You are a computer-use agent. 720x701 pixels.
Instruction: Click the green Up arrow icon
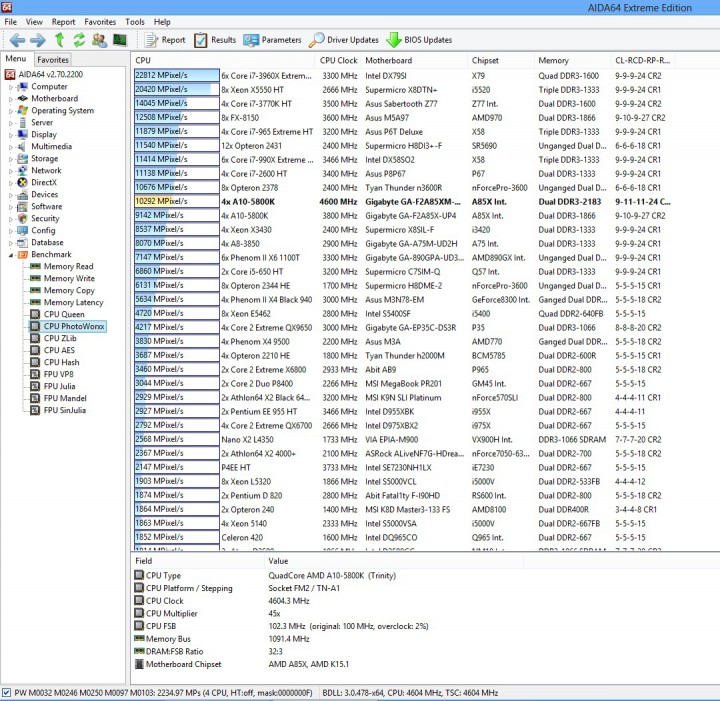[x=59, y=40]
